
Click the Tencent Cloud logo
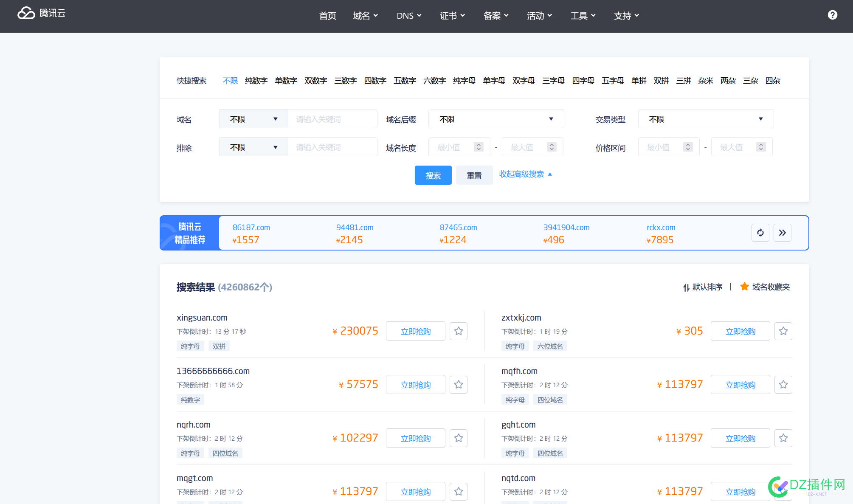tap(42, 13)
